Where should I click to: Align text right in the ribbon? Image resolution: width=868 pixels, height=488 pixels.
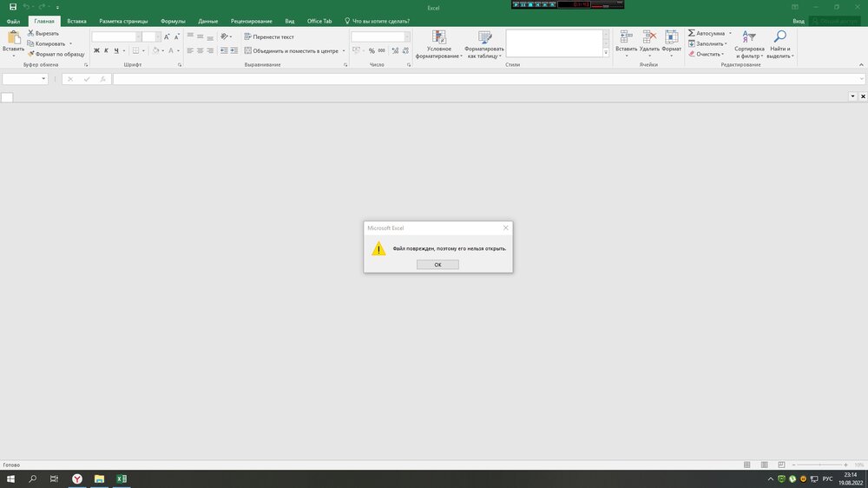(x=210, y=50)
